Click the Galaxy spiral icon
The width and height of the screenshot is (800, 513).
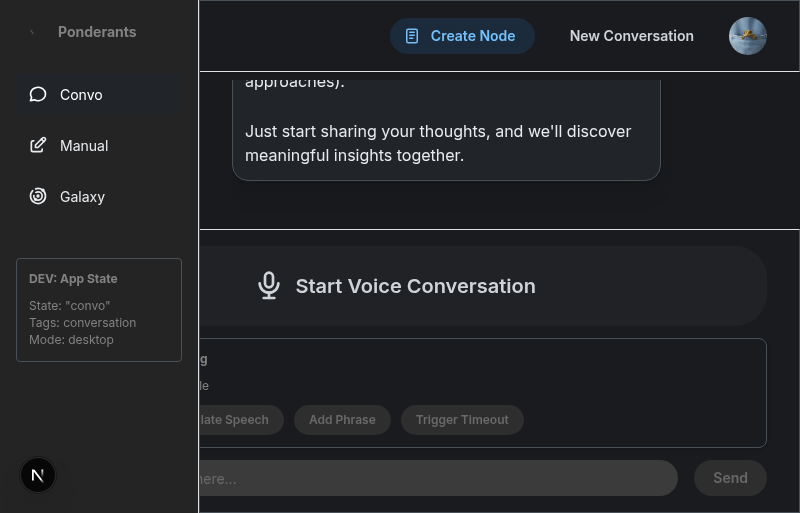coord(38,197)
